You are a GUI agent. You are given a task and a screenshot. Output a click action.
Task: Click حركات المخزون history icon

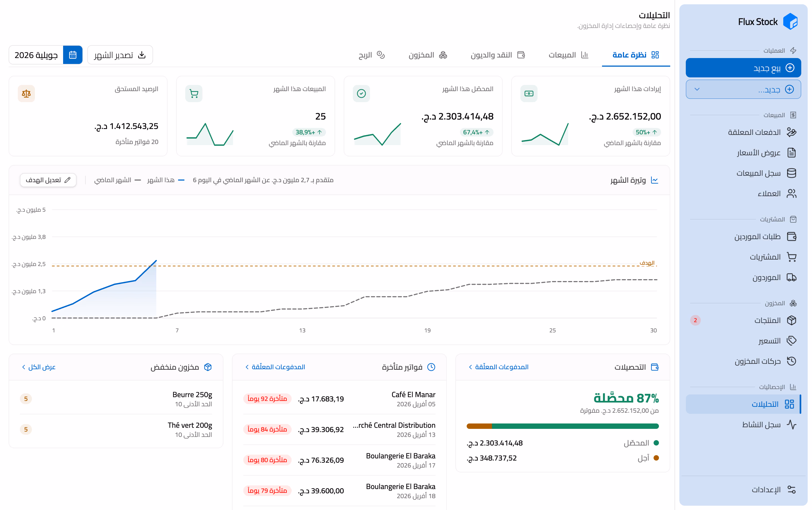coord(791,361)
